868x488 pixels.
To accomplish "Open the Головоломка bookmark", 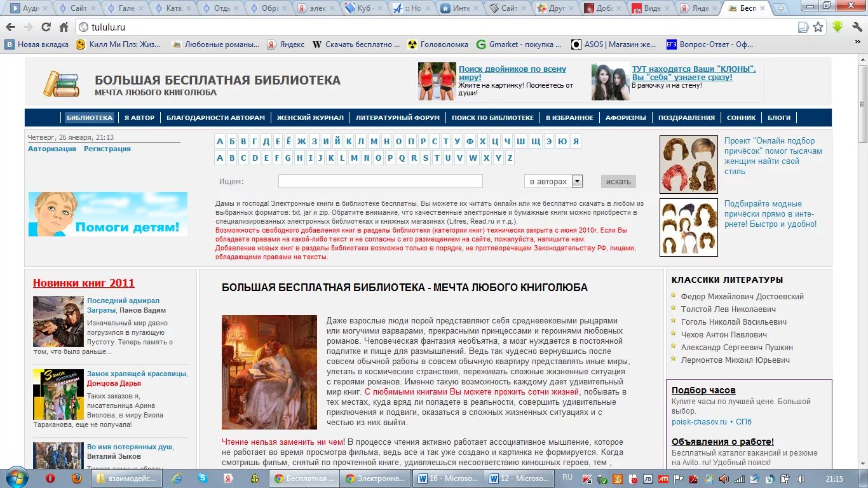I will (x=438, y=44).
